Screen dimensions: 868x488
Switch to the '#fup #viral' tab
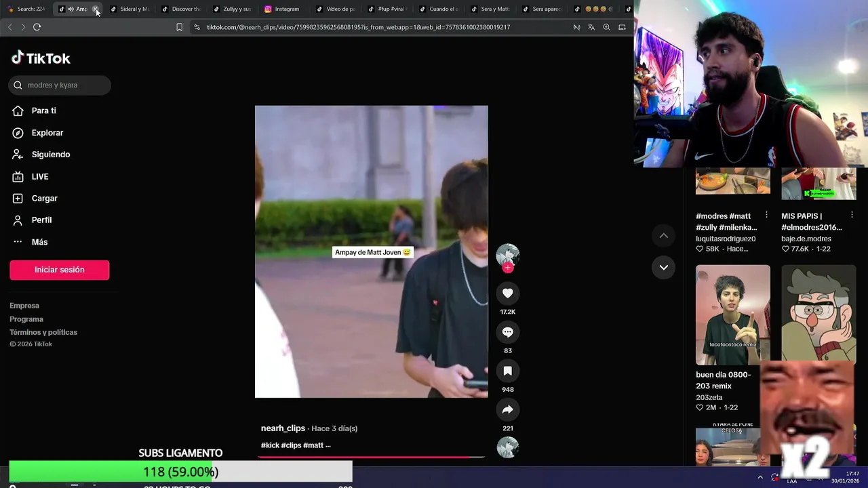pyautogui.click(x=387, y=9)
